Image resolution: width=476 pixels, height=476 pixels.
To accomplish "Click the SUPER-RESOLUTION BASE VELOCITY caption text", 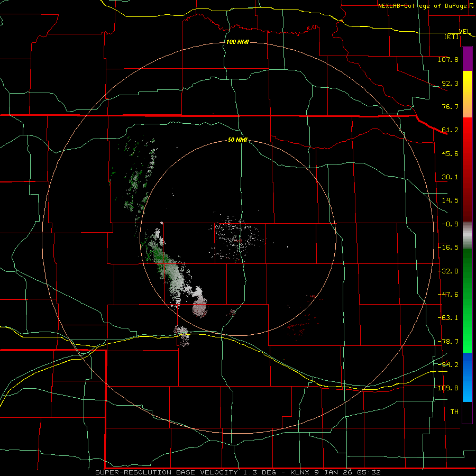I will pos(167,472).
